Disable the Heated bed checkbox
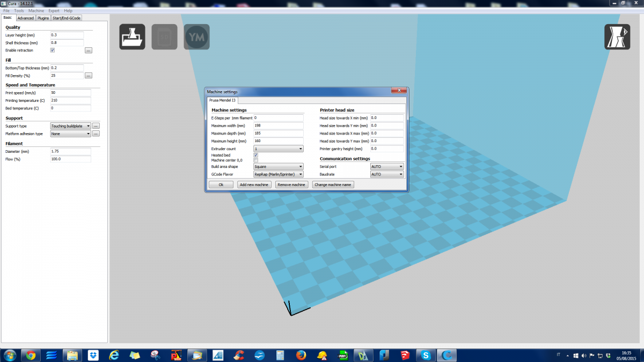644x362 pixels. 255,155
